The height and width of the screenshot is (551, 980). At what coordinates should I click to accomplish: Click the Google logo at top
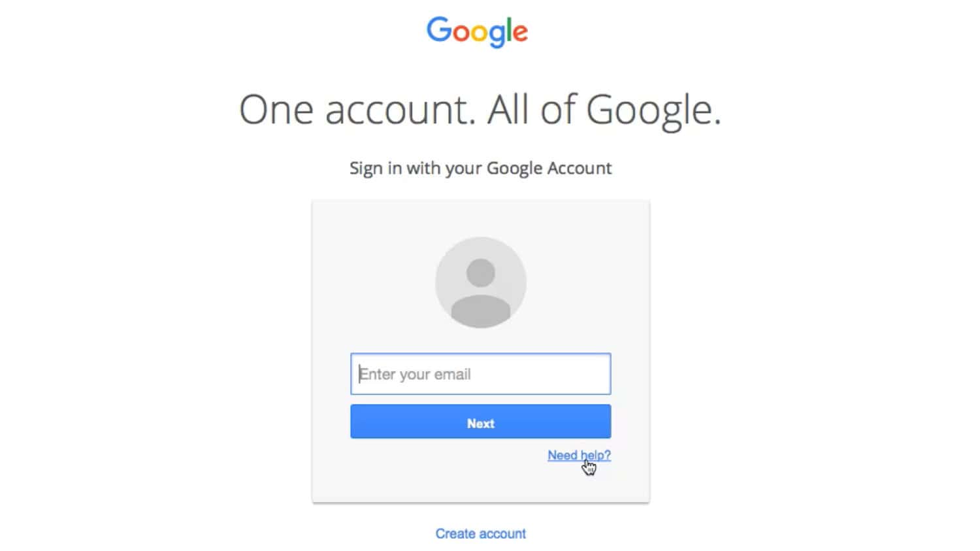coord(477,31)
